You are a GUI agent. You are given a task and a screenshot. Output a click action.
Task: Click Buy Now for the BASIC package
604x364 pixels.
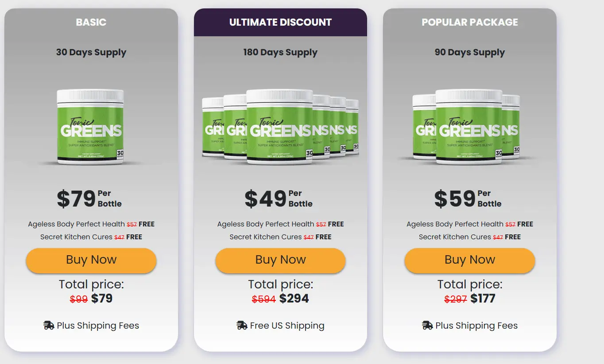click(x=91, y=261)
